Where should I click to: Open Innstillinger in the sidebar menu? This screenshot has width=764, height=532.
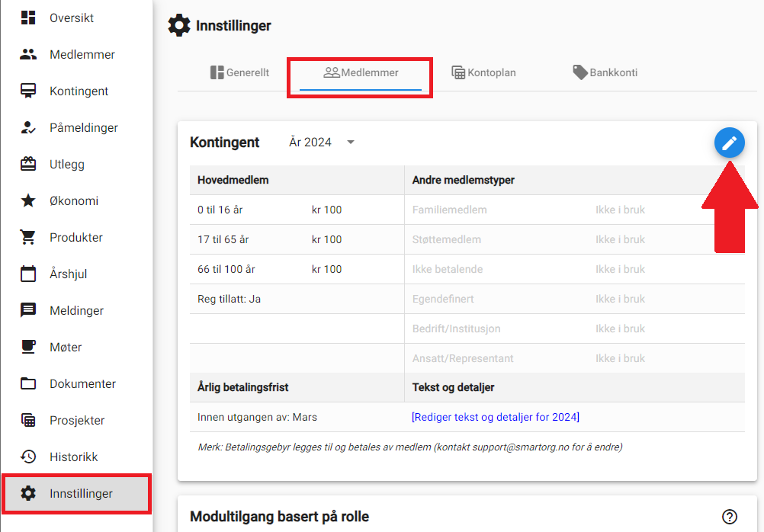point(76,493)
